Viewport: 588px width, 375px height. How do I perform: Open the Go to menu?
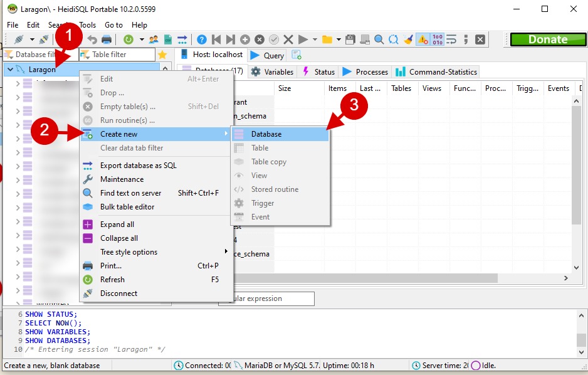[x=113, y=24]
